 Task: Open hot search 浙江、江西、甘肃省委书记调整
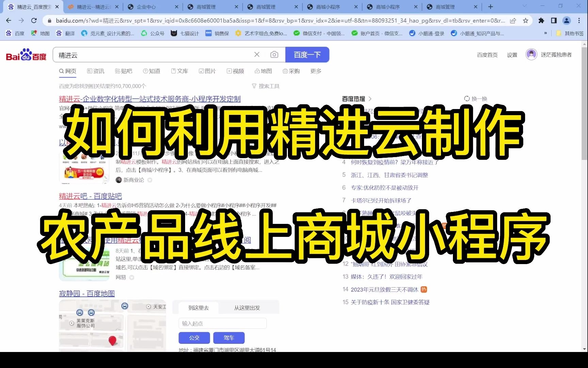pos(389,175)
